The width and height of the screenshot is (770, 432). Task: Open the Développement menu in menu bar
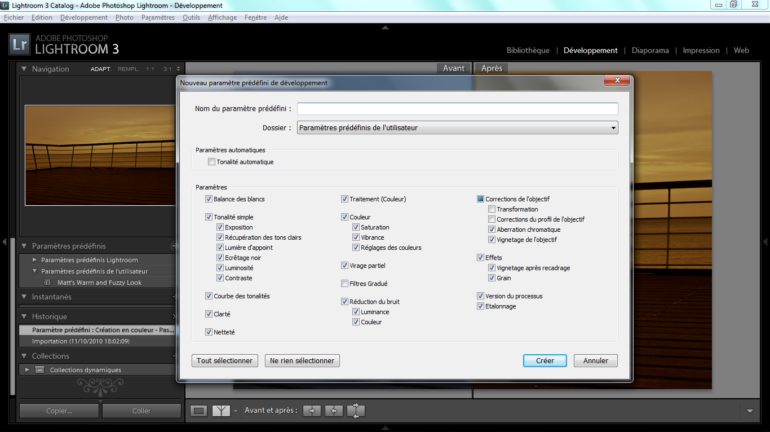tap(83, 17)
